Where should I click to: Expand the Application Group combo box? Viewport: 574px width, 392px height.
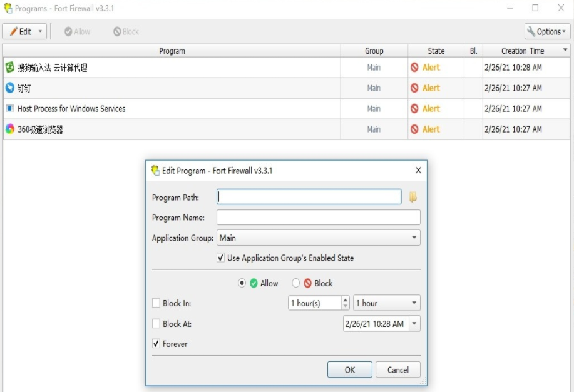[414, 238]
